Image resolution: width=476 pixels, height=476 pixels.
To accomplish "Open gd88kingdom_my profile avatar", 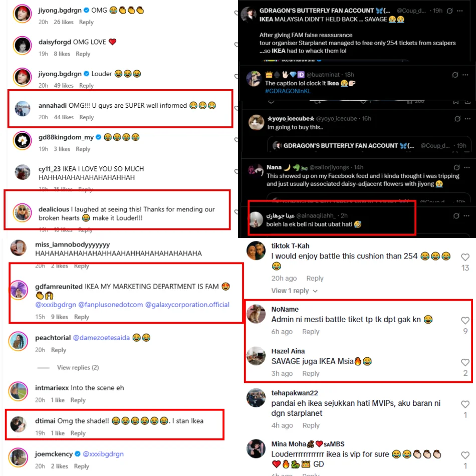I will point(22,141).
